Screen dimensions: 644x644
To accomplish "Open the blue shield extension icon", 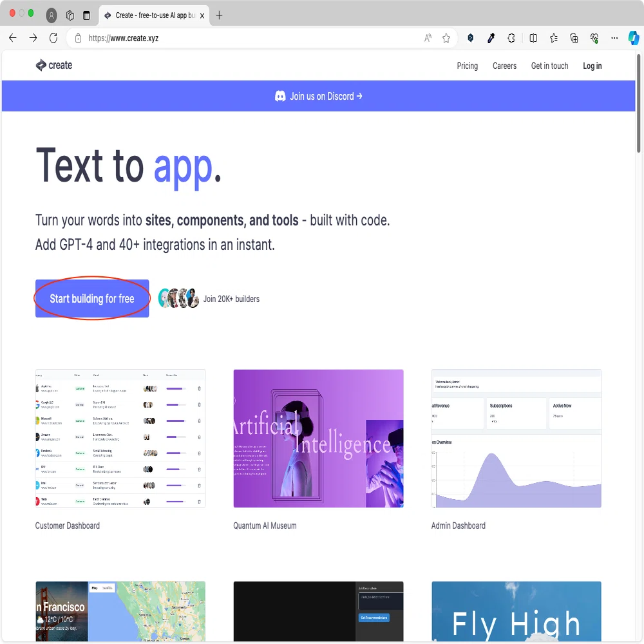I will click(471, 38).
